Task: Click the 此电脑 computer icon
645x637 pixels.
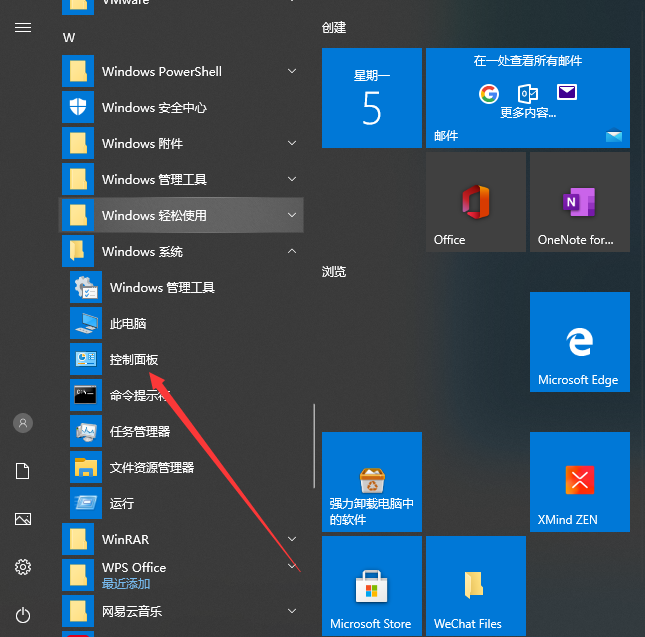Action: coord(86,323)
